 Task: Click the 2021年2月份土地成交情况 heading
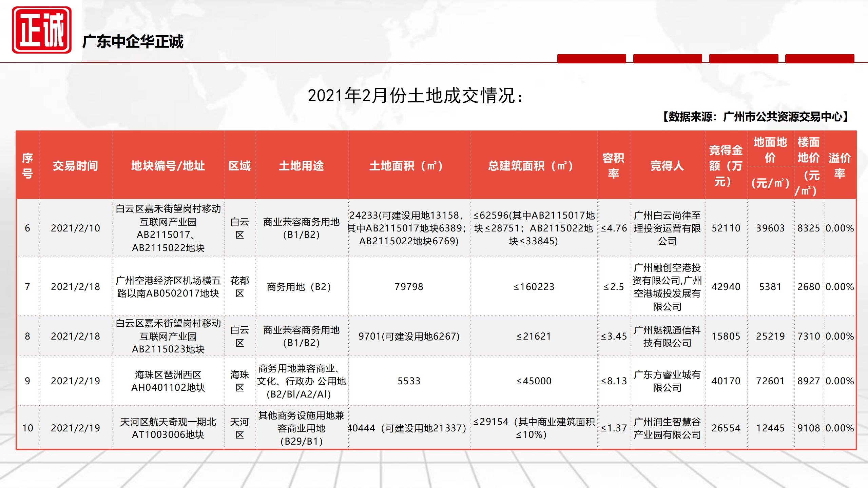click(416, 96)
